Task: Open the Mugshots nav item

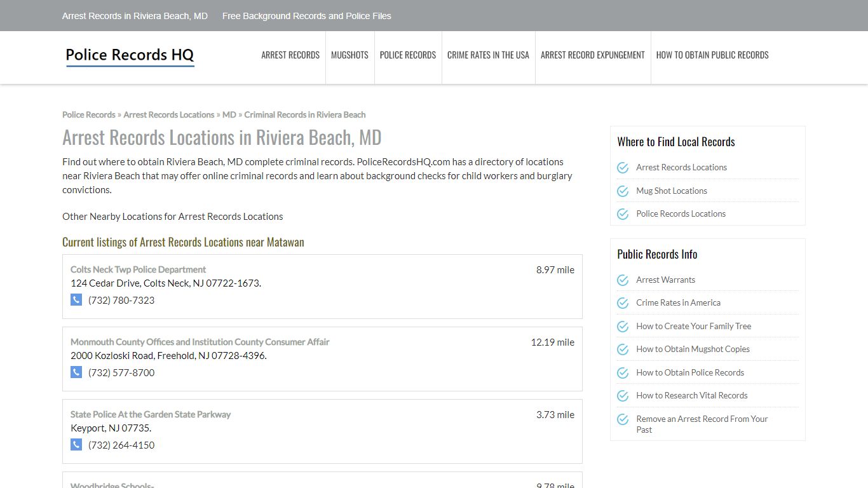Action: [349, 55]
